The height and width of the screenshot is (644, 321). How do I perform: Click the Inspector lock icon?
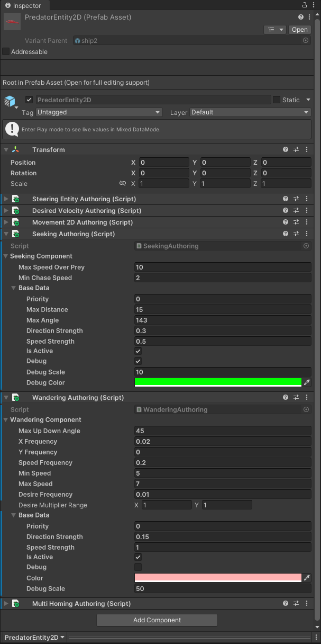click(x=306, y=5)
